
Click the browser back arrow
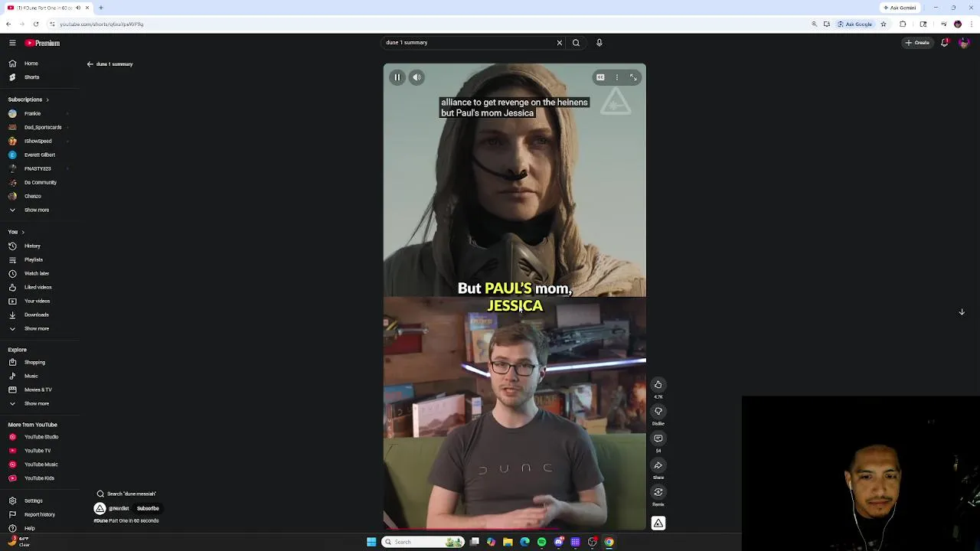(8, 24)
